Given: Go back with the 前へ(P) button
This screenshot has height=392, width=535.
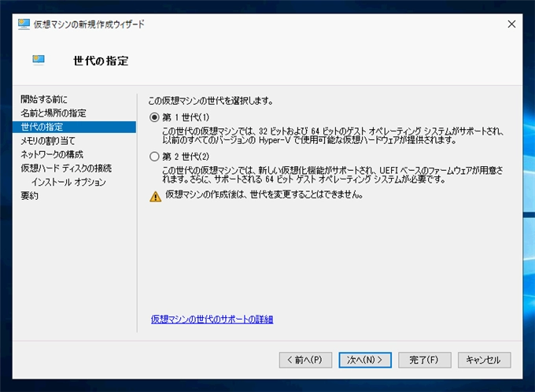Looking at the screenshot, I should click(305, 360).
